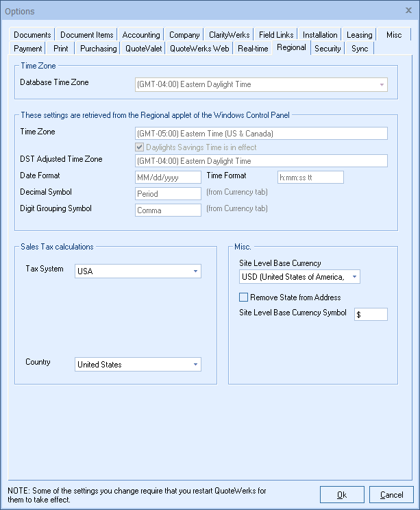Switch to the Documents tab
This screenshot has width=420, height=510.
click(32, 35)
